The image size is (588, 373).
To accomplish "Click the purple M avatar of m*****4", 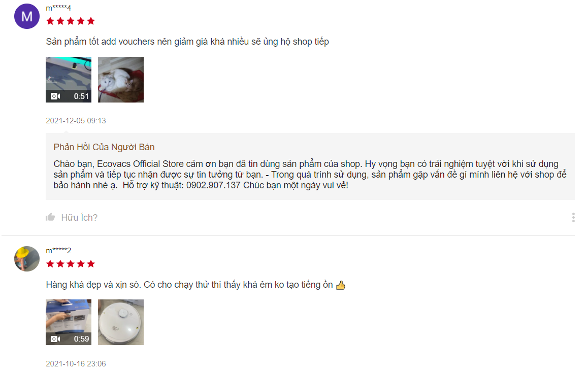I will pos(27,16).
